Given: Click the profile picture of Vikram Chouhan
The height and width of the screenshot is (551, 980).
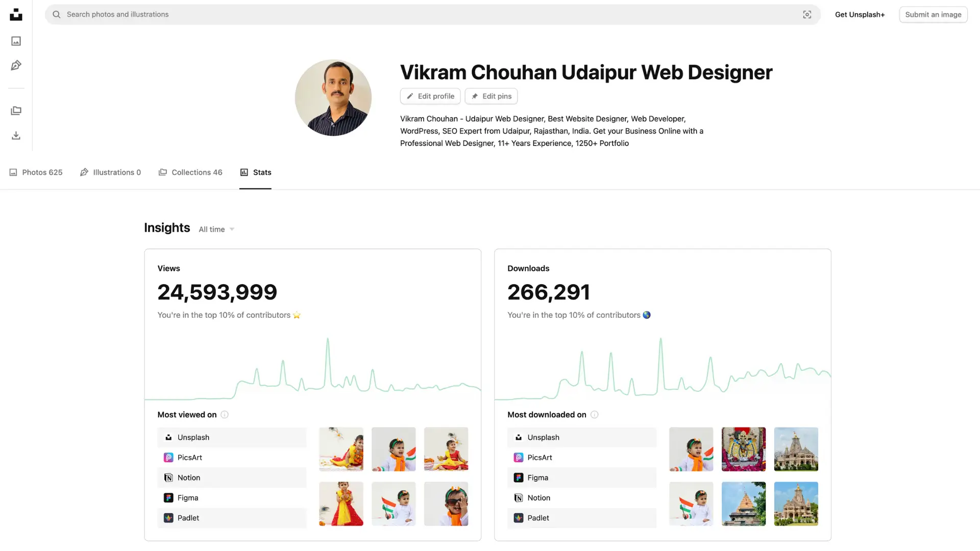Looking at the screenshot, I should point(333,97).
